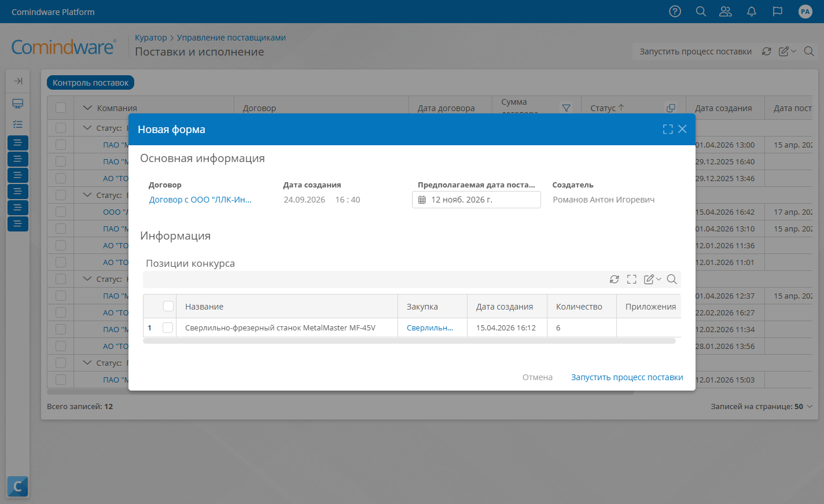The image size is (824, 504).
Task: Open the page-level edit dropdown near refresh
Action: click(x=788, y=51)
